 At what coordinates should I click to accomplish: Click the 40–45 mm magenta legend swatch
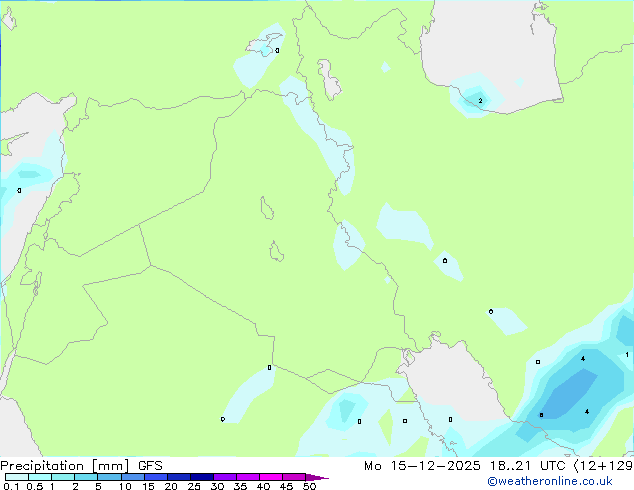[x=271, y=477]
